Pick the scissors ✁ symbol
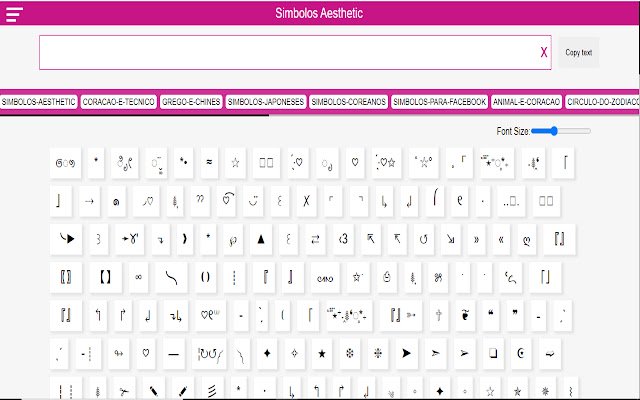Viewport: 640px width, 400px height. [x=124, y=390]
